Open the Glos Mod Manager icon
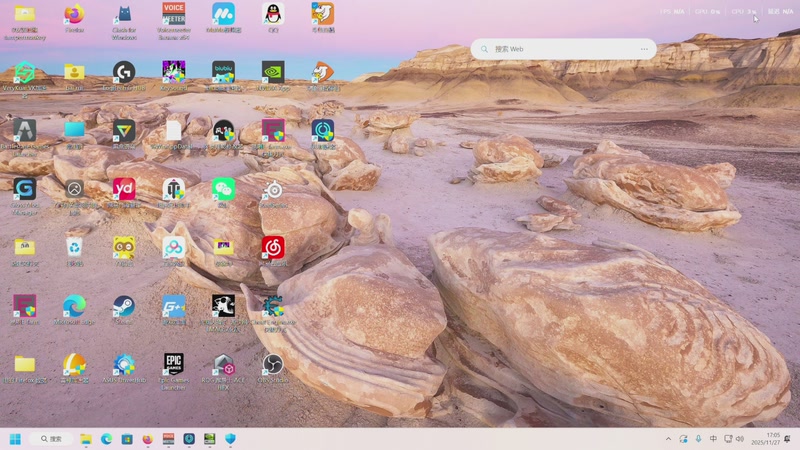800x450 pixels. tap(24, 196)
